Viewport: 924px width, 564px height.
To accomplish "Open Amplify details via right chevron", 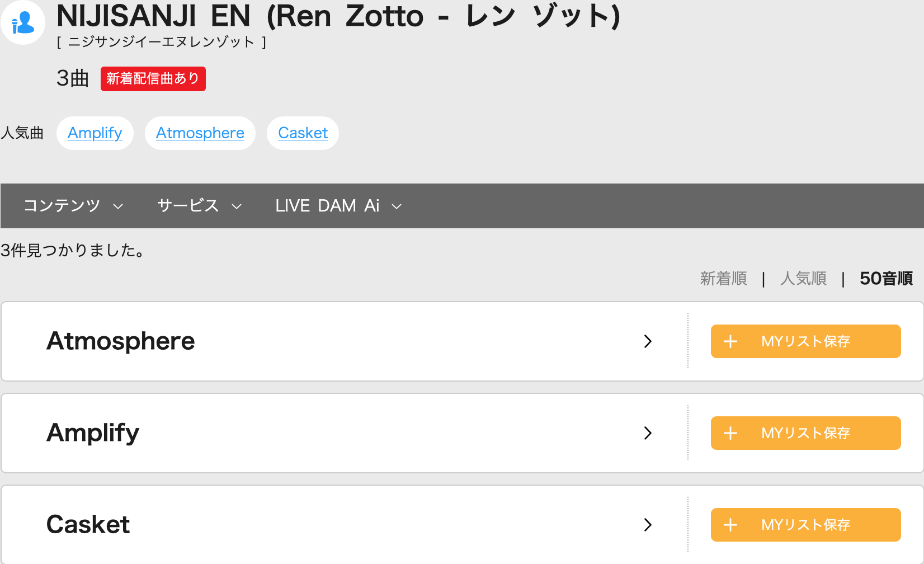I will [x=648, y=433].
